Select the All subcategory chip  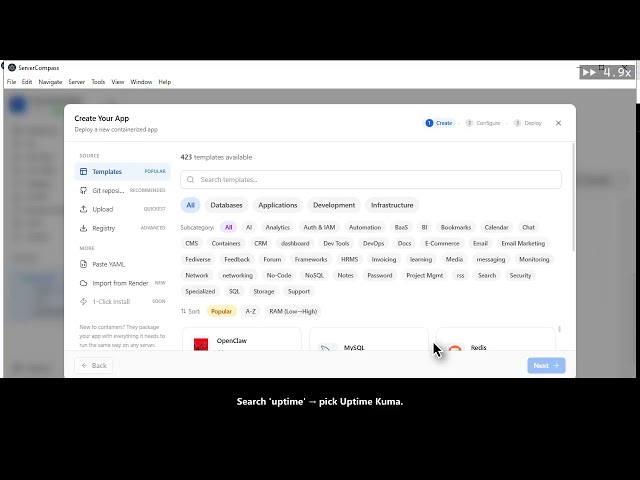coord(229,227)
